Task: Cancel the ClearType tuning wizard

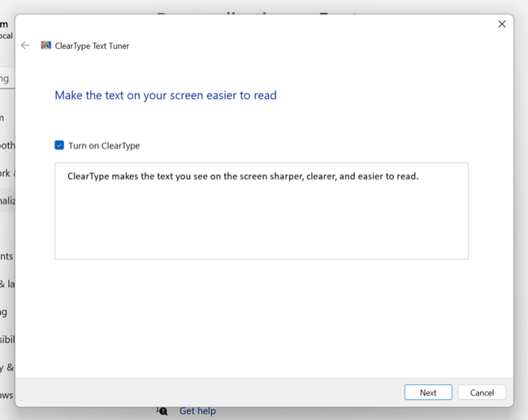Action: (481, 392)
